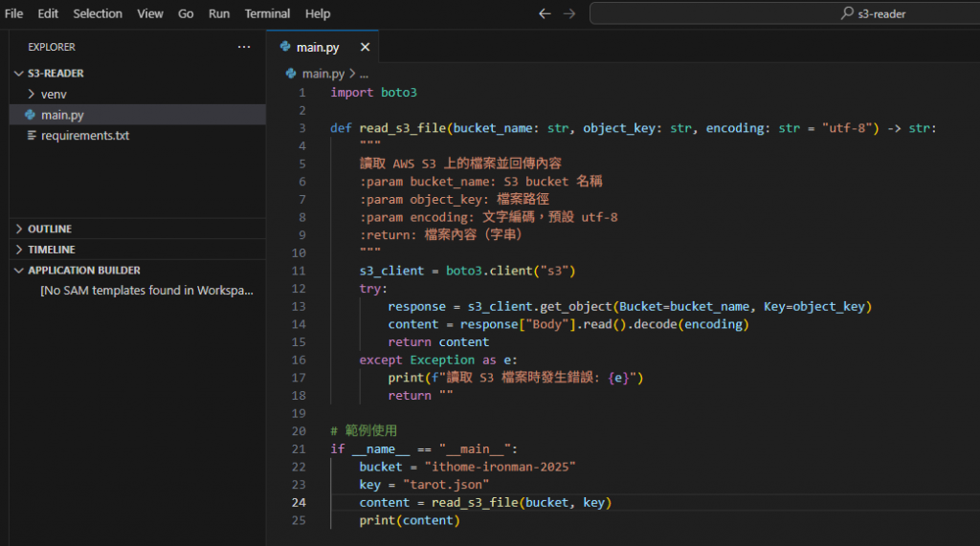Click the text file icon beside requirements.txt

(x=32, y=135)
